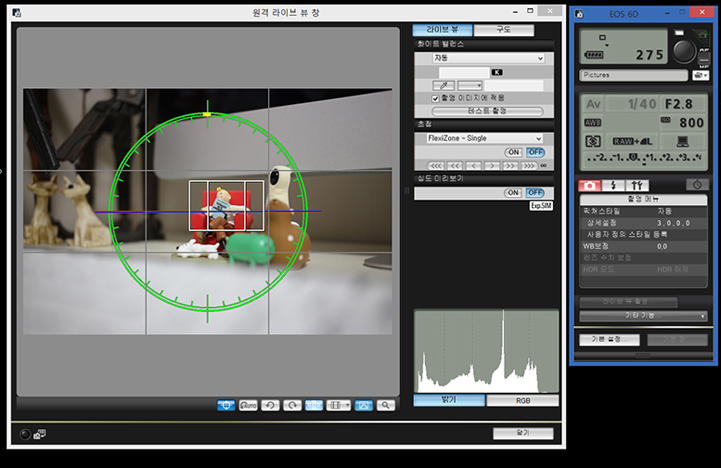Click the '닫기' close button at bottom

523,433
